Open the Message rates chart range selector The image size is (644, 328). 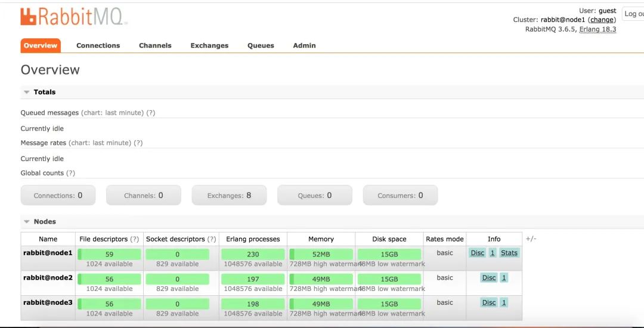pos(100,143)
